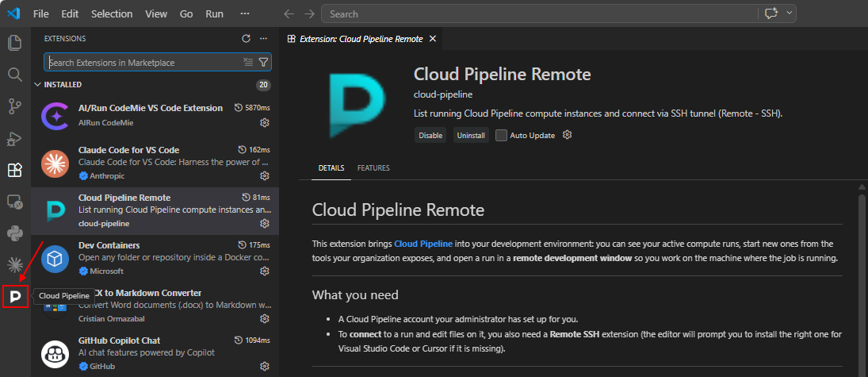868x377 pixels.
Task: Open the Edit menu
Action: pyautogui.click(x=70, y=13)
